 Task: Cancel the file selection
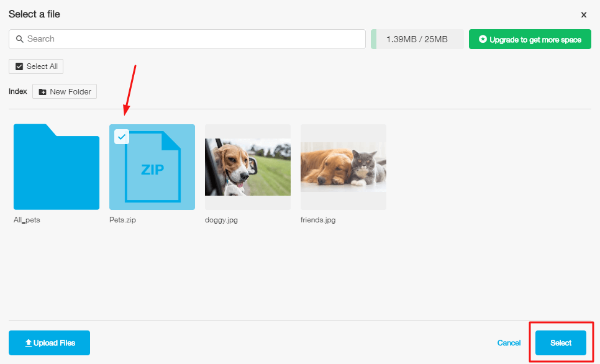[509, 343]
